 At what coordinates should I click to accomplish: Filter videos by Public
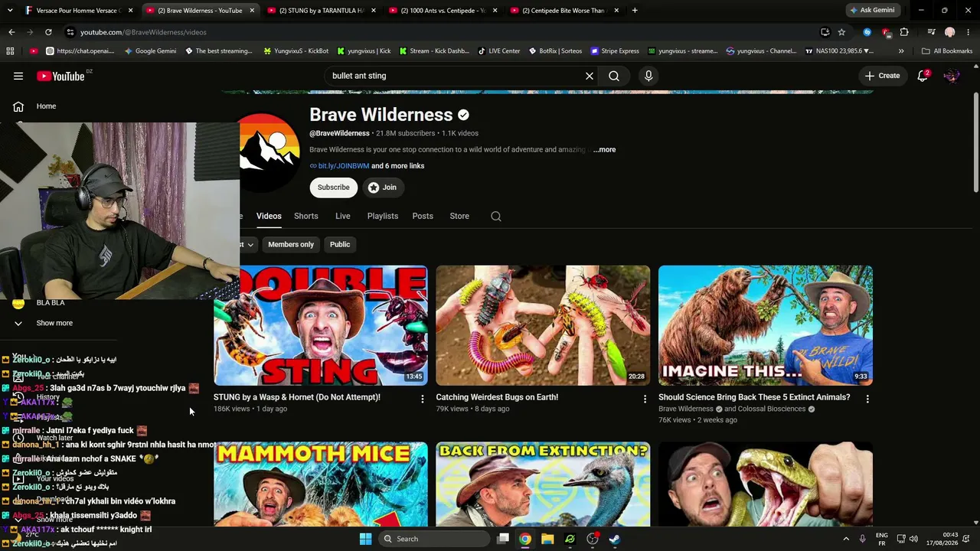click(340, 244)
